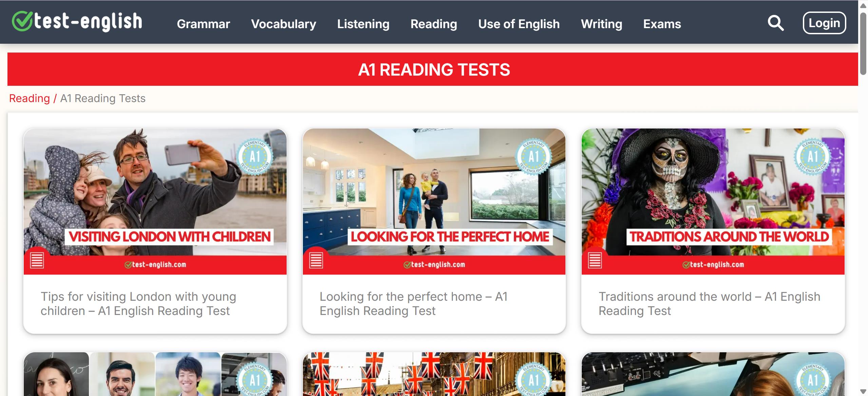
Task: Open the Vocabulary menu
Action: (x=284, y=24)
